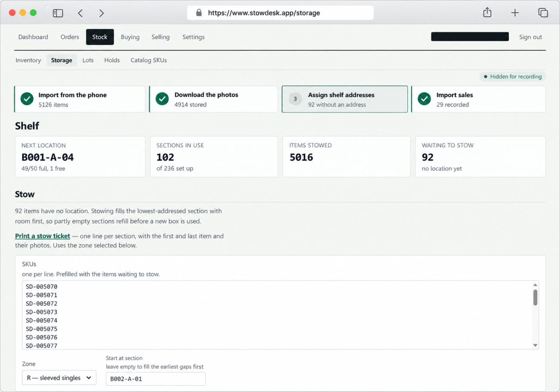
Task: Click the SKU list scroll-down arrow
Action: click(535, 345)
